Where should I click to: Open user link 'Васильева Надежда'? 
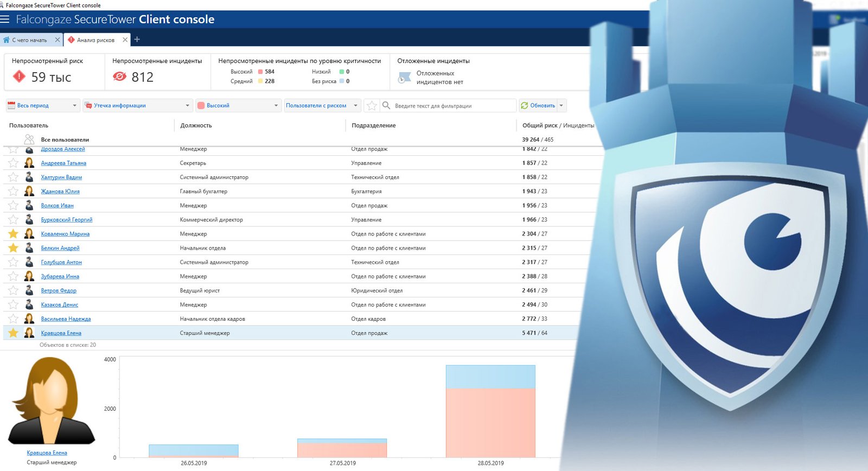tap(66, 319)
